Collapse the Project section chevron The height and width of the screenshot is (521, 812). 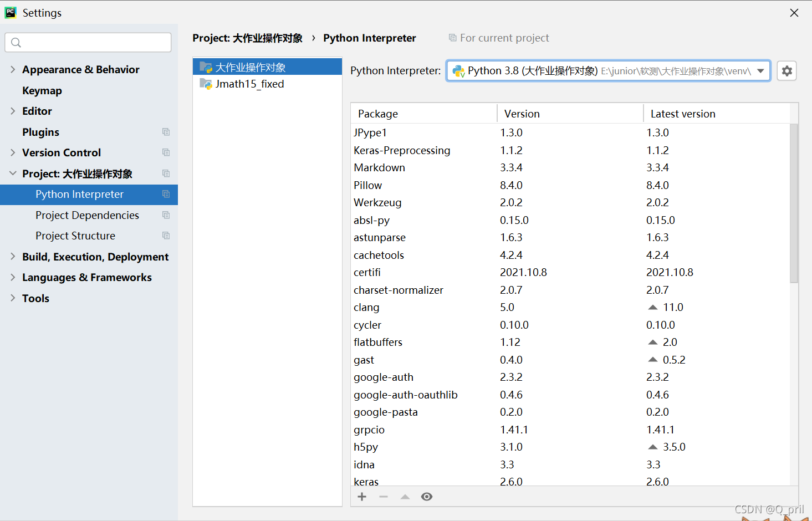[x=13, y=173]
